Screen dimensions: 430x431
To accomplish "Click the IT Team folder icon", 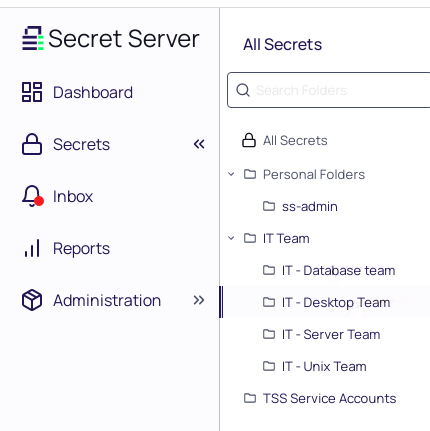I will pyautogui.click(x=250, y=238).
